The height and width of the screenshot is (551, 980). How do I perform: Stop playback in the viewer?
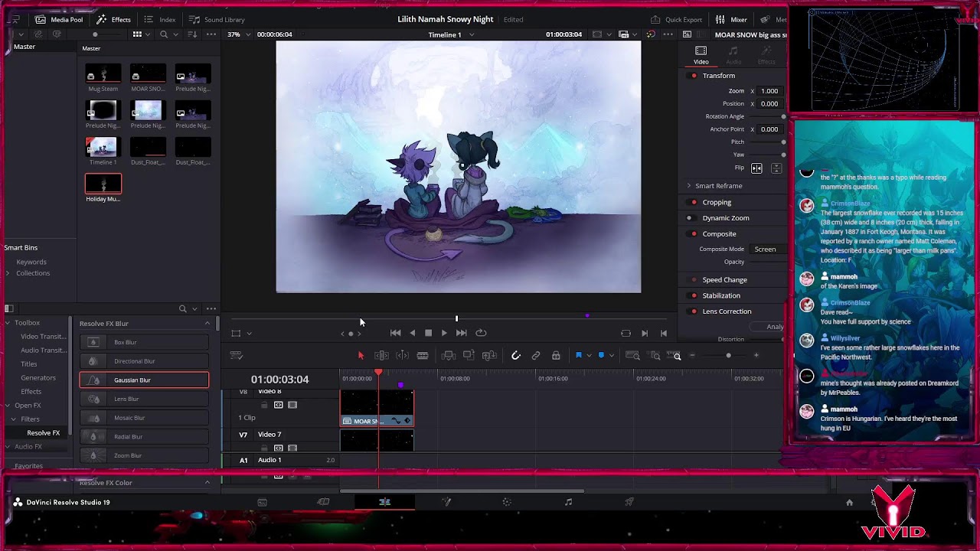pyautogui.click(x=429, y=333)
